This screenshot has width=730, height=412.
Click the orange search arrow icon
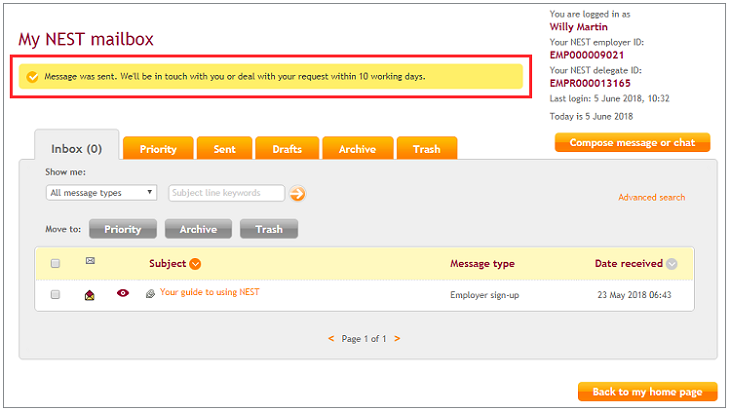pos(297,193)
